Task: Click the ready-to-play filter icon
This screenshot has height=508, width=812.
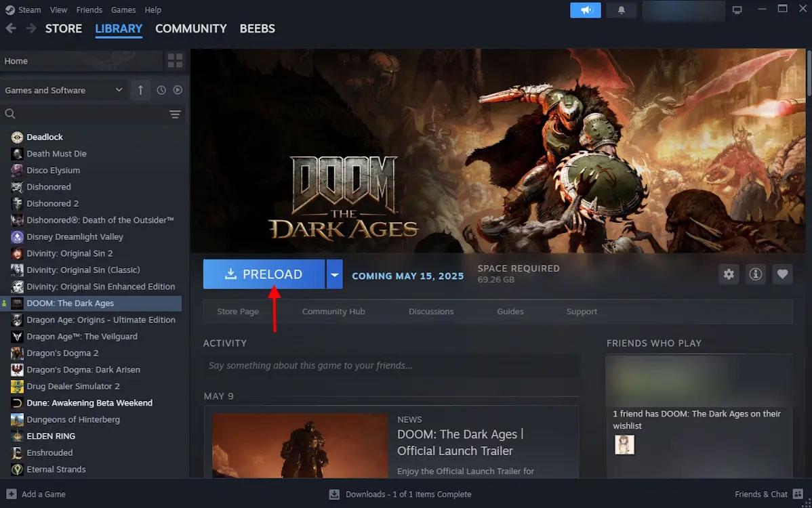Action: tap(178, 89)
